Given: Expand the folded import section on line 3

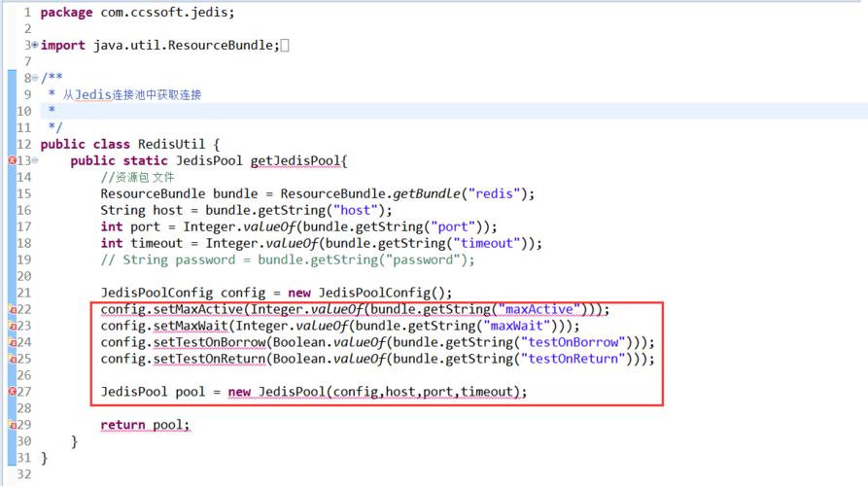Looking at the screenshot, I should pyautogui.click(x=35, y=45).
